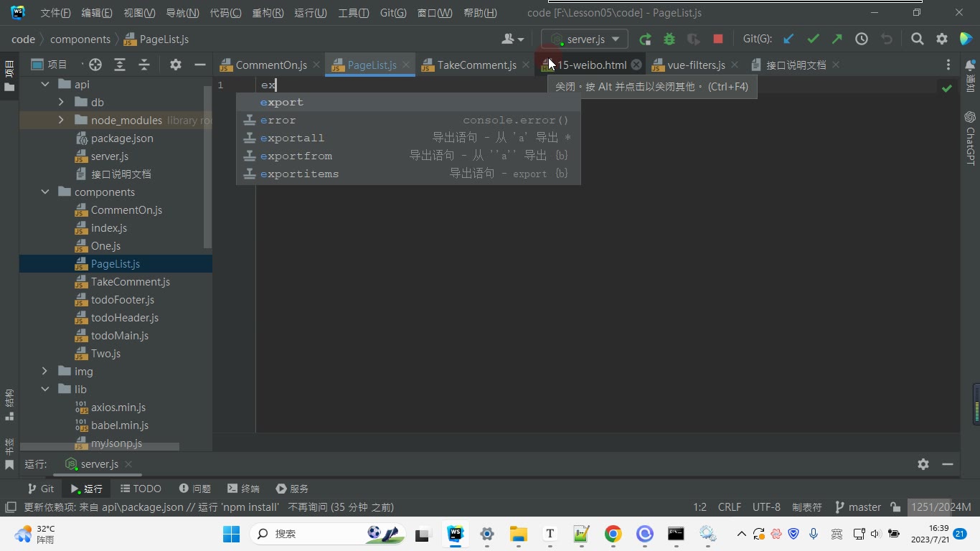Screen dimensions: 980x551
Task: Click the master git branch widget
Action: click(858, 507)
